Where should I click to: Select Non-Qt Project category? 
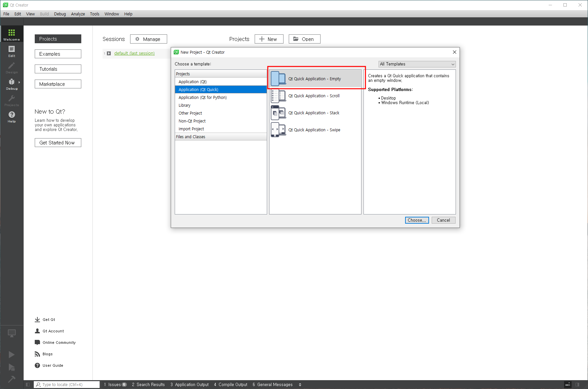[x=221, y=121]
